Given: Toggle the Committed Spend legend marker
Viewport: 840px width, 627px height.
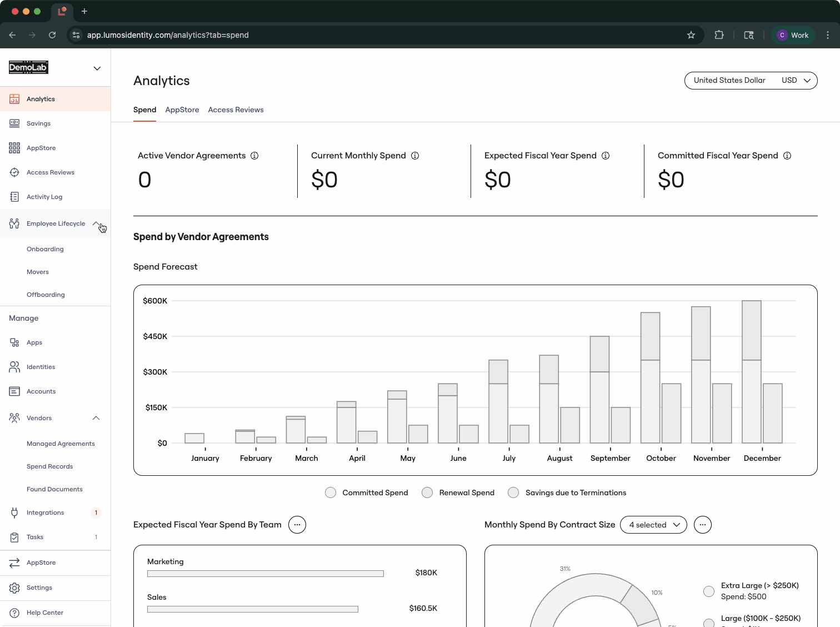Looking at the screenshot, I should point(331,492).
